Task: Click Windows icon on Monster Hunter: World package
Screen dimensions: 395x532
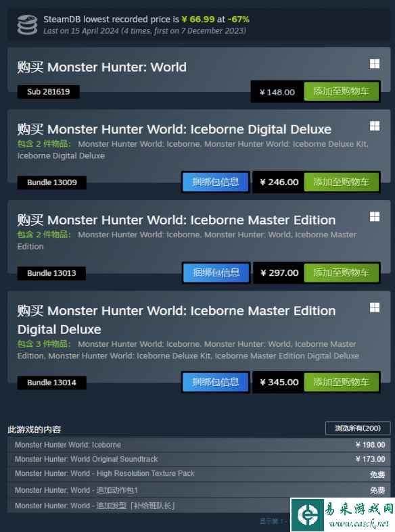Action: 375,64
